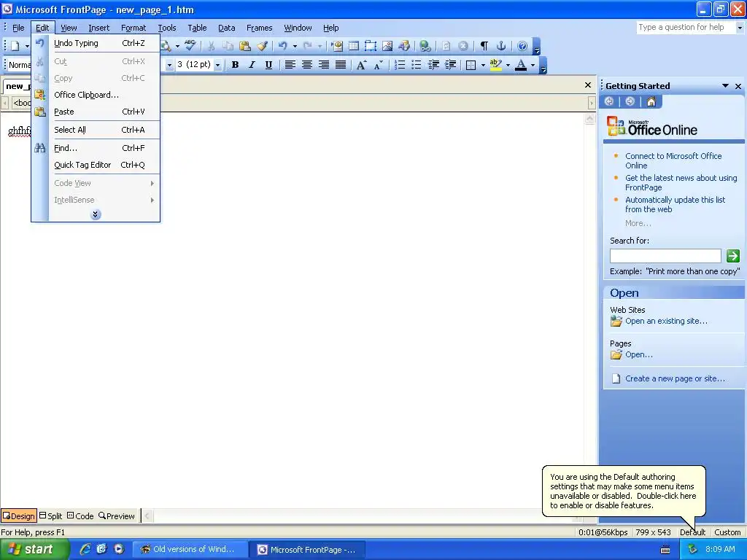Click Get the latest news about FrontPage
The height and width of the screenshot is (560, 747).
(681, 183)
